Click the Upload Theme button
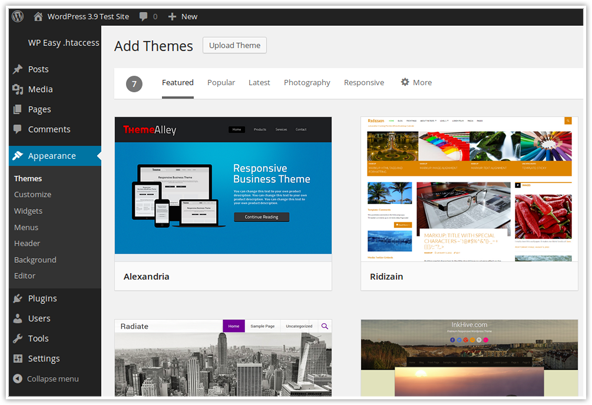The image size is (592, 405). 234,45
